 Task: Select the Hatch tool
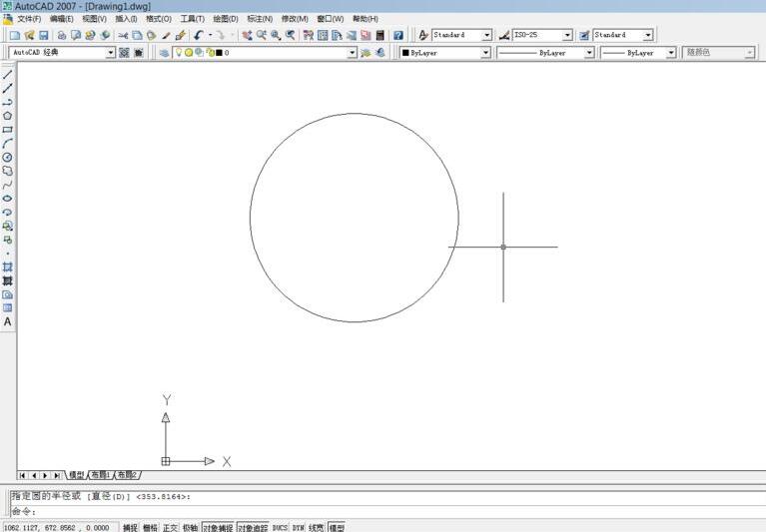[7, 266]
